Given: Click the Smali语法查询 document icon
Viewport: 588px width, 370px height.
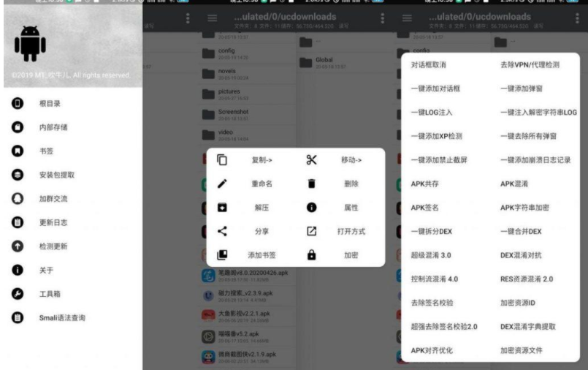Looking at the screenshot, I should pyautogui.click(x=18, y=318).
